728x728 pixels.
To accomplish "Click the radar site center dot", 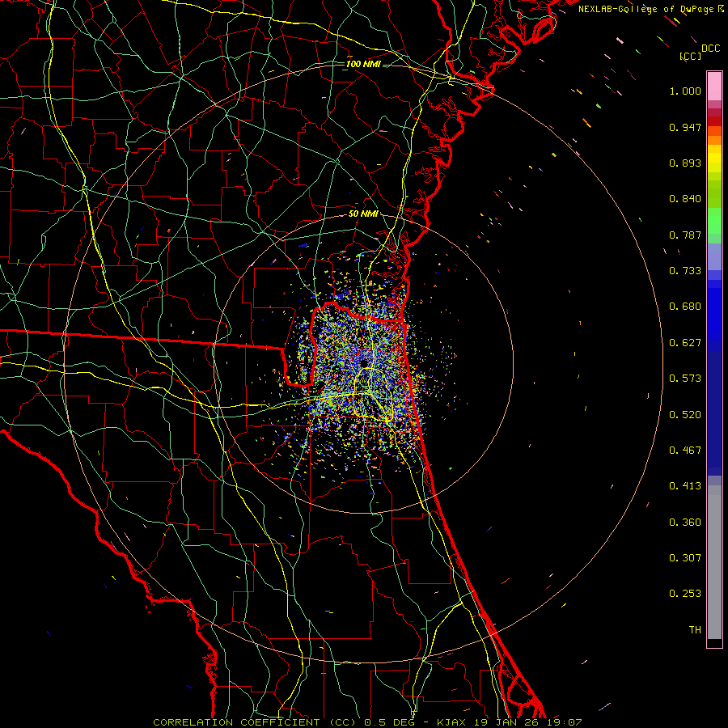I will pyautogui.click(x=363, y=363).
